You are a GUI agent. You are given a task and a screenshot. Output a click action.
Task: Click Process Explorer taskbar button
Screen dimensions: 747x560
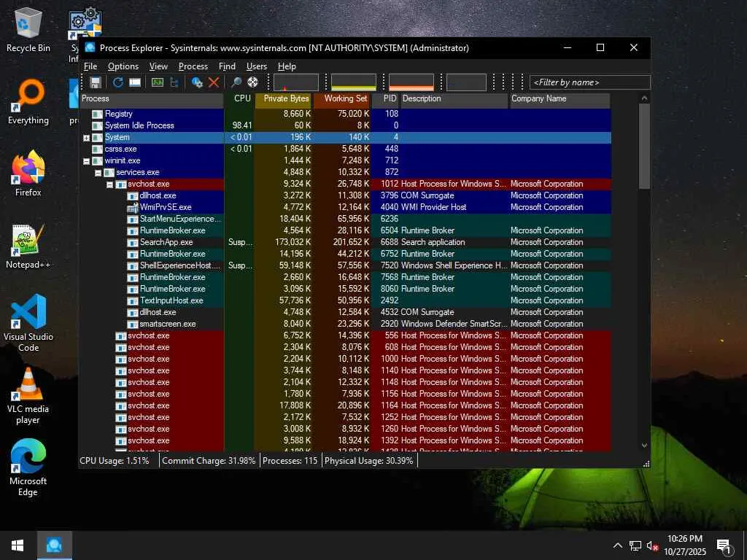(54, 545)
